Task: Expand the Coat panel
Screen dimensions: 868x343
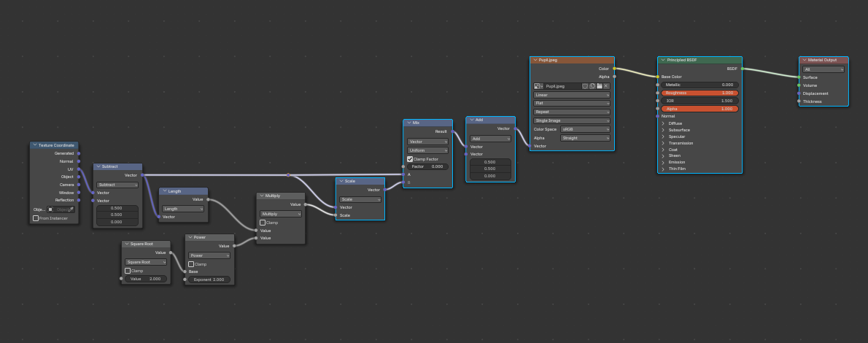Action: coord(663,149)
